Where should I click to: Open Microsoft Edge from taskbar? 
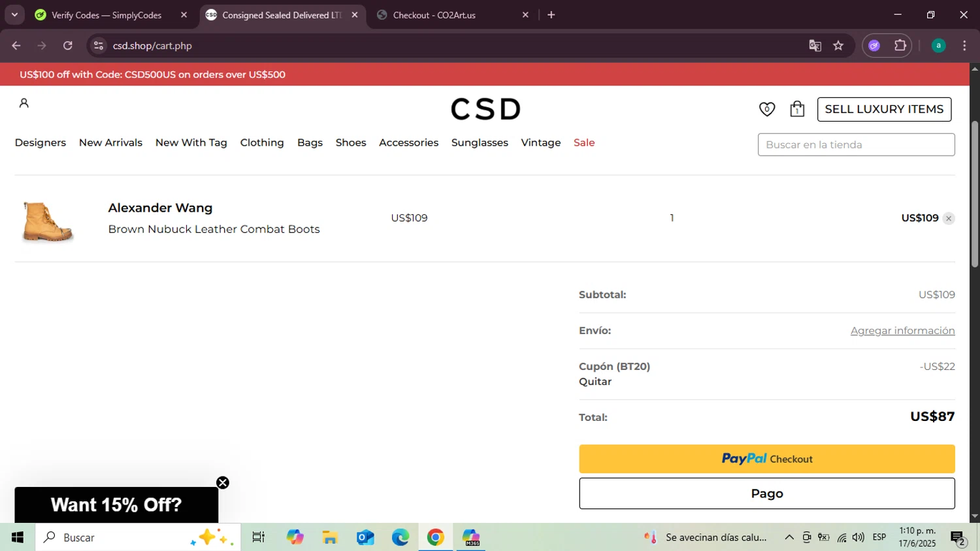pyautogui.click(x=400, y=537)
